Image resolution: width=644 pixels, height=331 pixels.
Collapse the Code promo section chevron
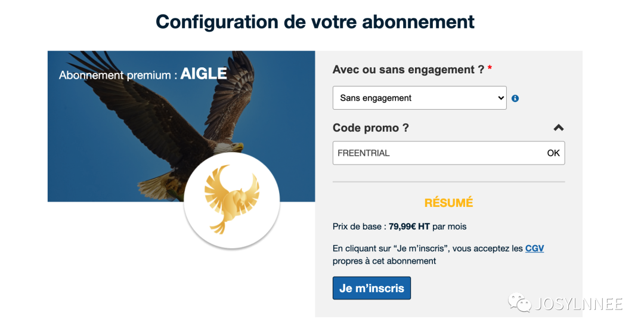(558, 128)
